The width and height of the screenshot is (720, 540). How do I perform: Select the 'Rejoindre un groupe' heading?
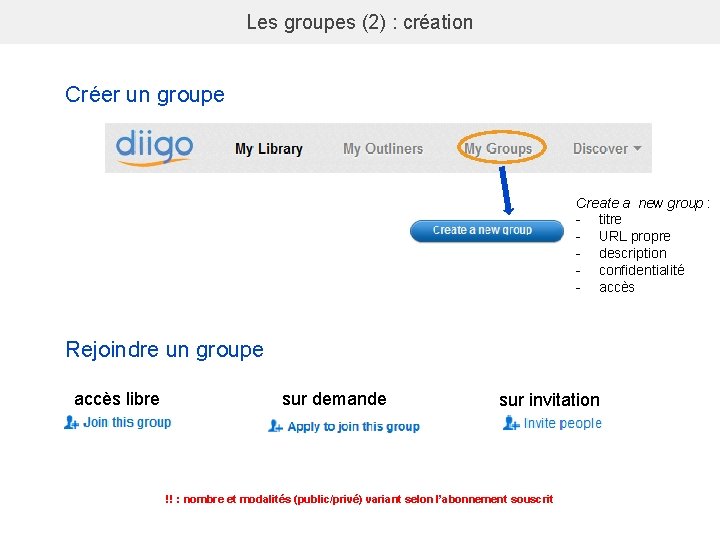(164, 350)
